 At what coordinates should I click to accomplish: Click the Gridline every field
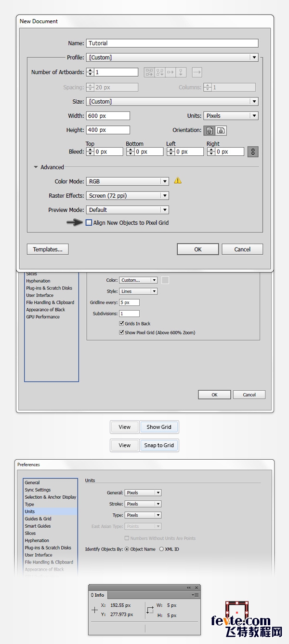129,302
